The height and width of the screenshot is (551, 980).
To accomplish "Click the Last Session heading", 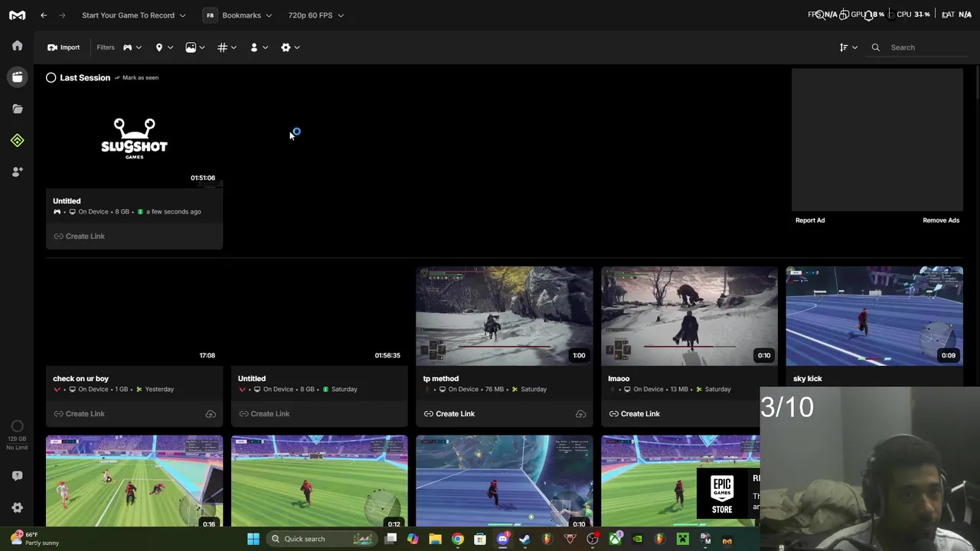I will [85, 77].
